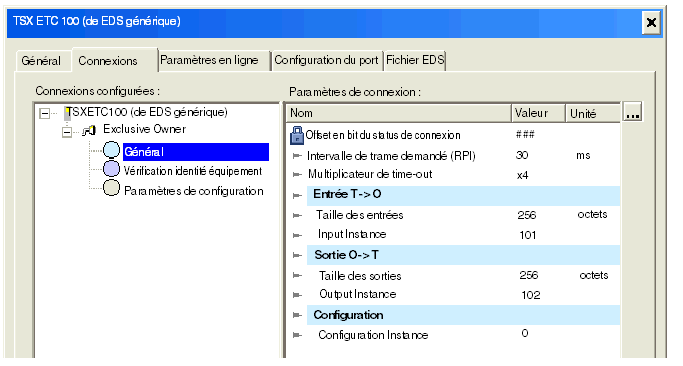Image resolution: width=683 pixels, height=366 pixels.
Task: Click the arrow icon beside Taille des entrées
Action: [297, 215]
